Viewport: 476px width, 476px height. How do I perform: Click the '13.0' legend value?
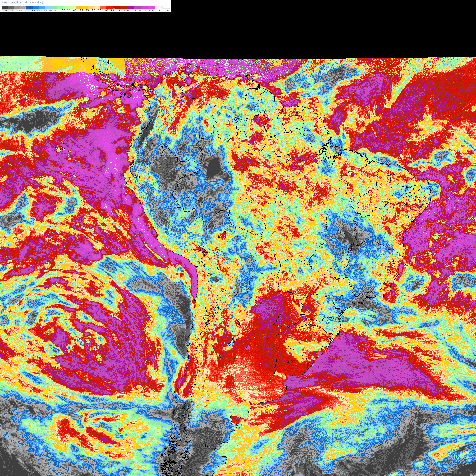click(x=168, y=10)
